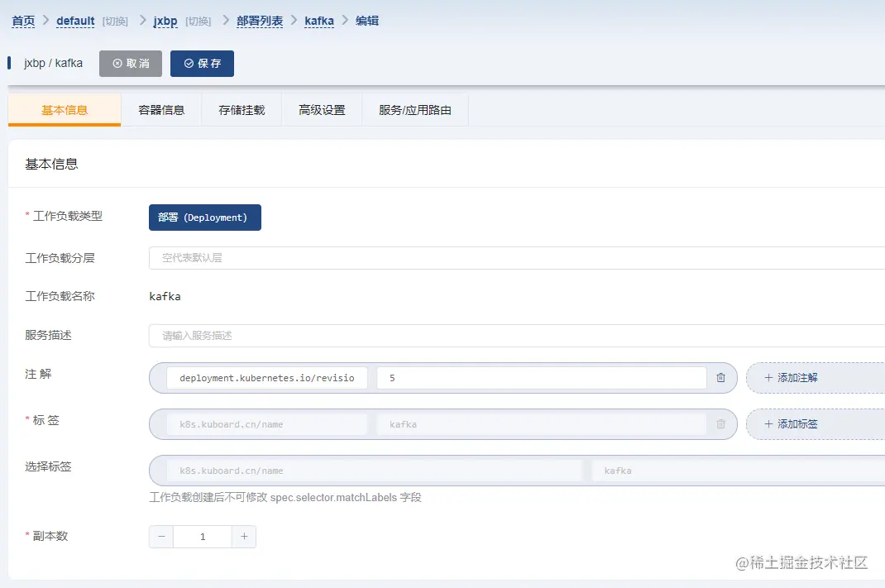Viewport: 885px width, 588px height.
Task: Click the 取消 cancel button
Action: 131,63
